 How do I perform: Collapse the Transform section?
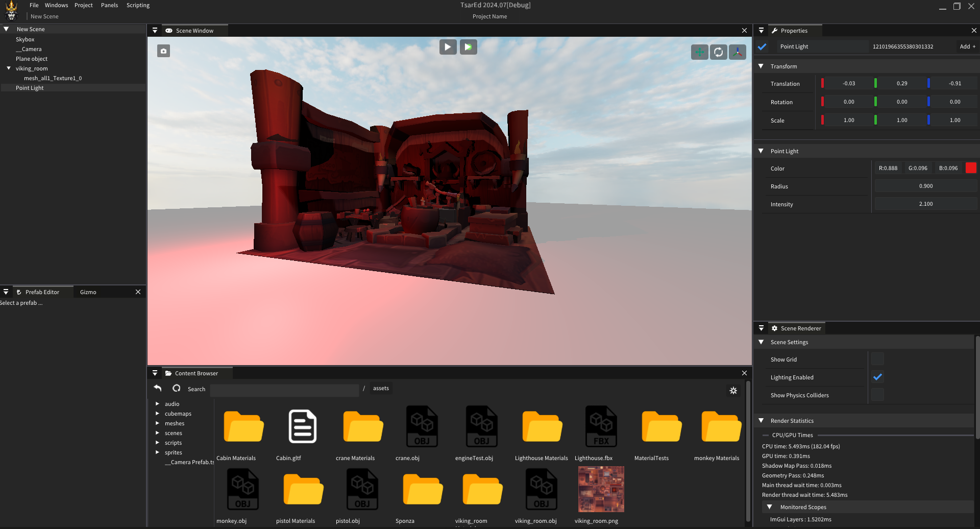[761, 66]
